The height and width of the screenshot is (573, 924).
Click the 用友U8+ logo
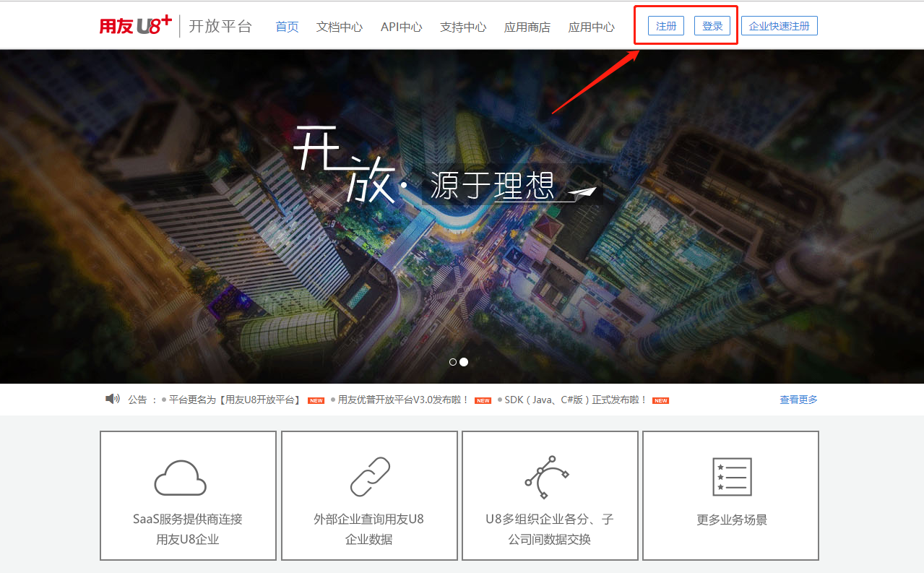click(x=134, y=25)
